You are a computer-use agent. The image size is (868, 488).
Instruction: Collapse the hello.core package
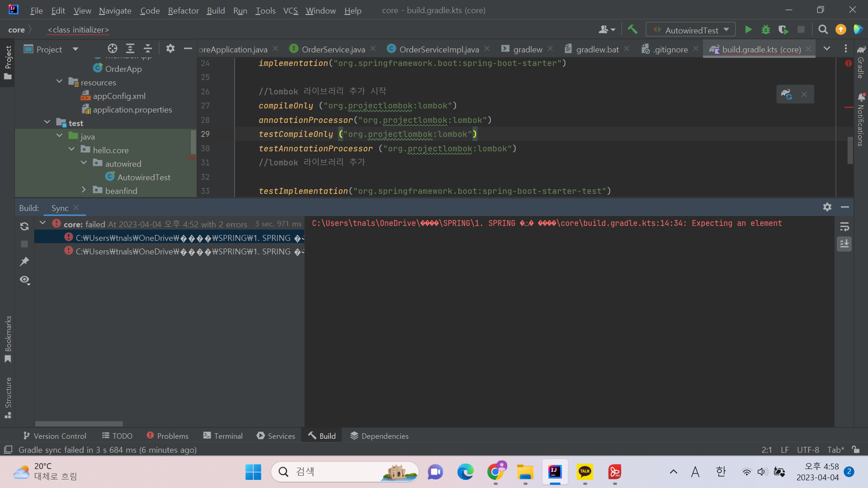pos(71,149)
